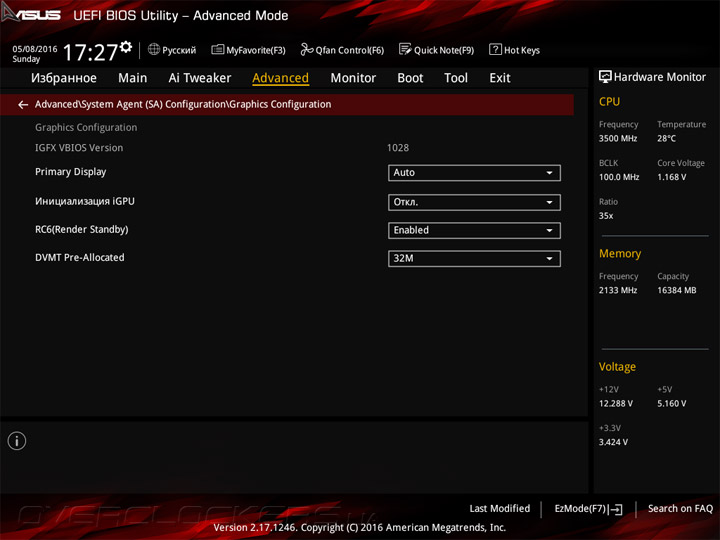Click the back arrow in the breadcrumb bar
Viewport: 720px width, 540px height.
point(23,105)
